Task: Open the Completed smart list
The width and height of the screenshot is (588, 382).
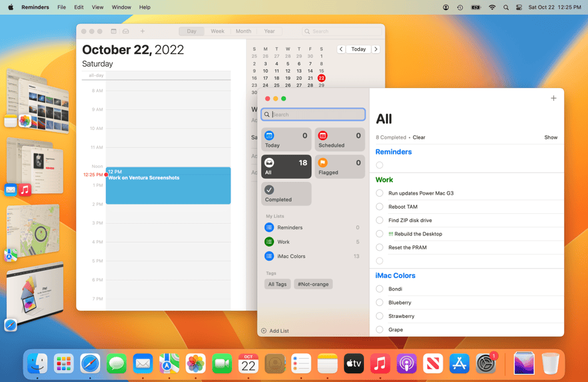Action: 286,194
